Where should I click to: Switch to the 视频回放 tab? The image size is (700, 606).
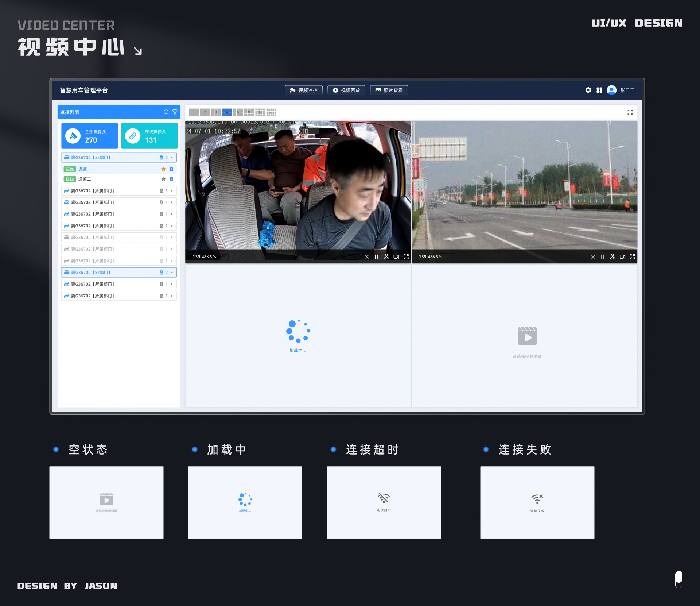pos(346,90)
